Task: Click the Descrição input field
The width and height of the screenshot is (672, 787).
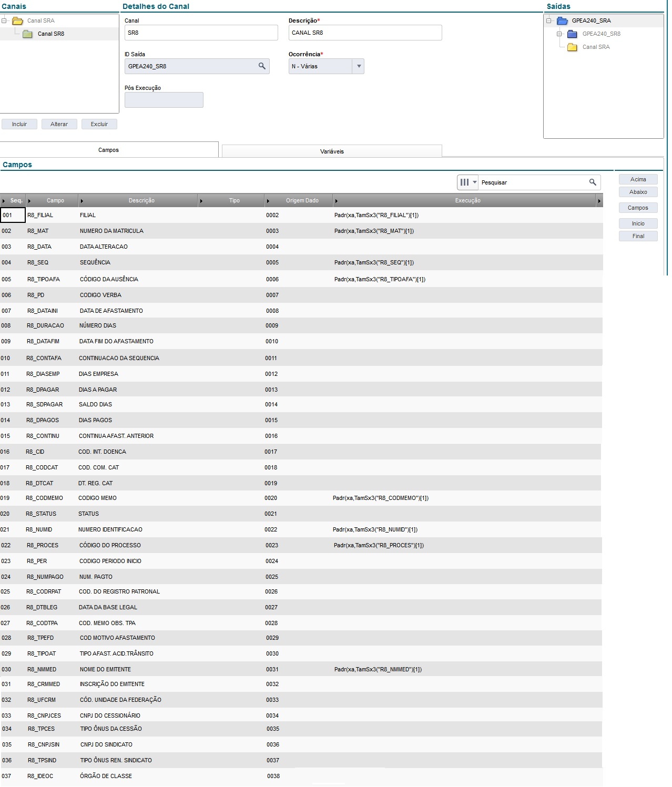Action: pos(365,33)
